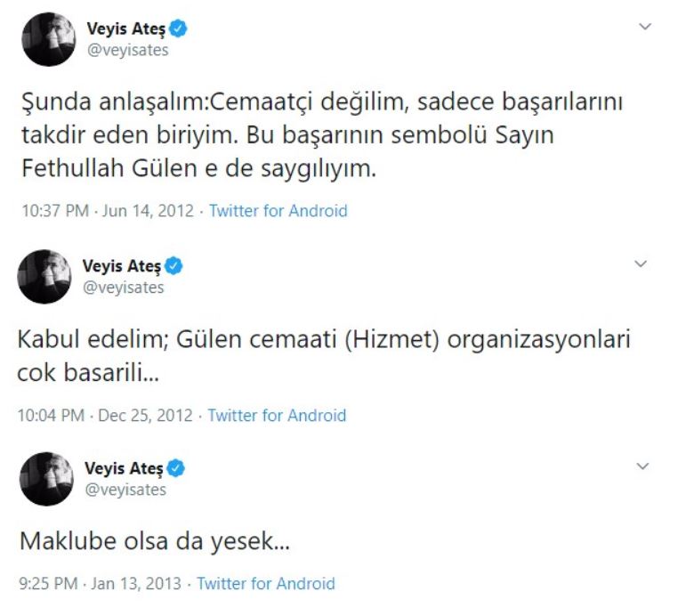Open Veyis Ateş name on second tweet
Viewport: 686px width, 616px height.
pos(122,266)
